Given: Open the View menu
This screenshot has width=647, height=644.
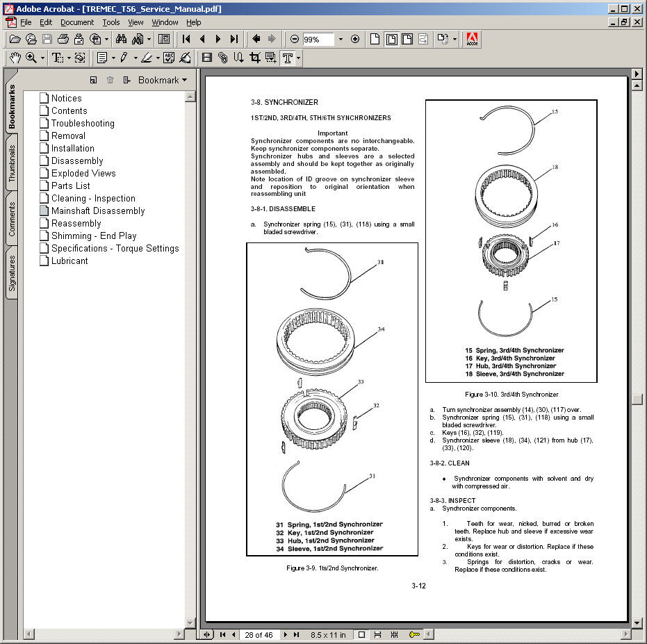Looking at the screenshot, I should [x=136, y=22].
